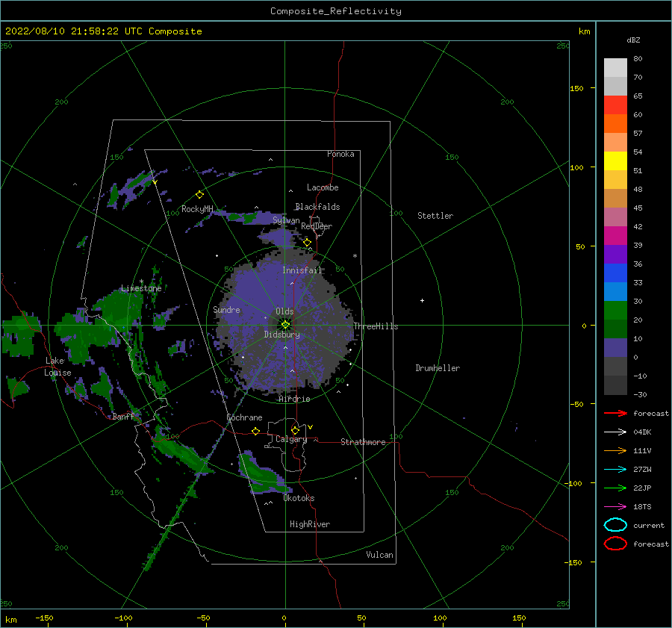Click the Strathmore label
Screen dimensions: 672x628
[x=363, y=442]
